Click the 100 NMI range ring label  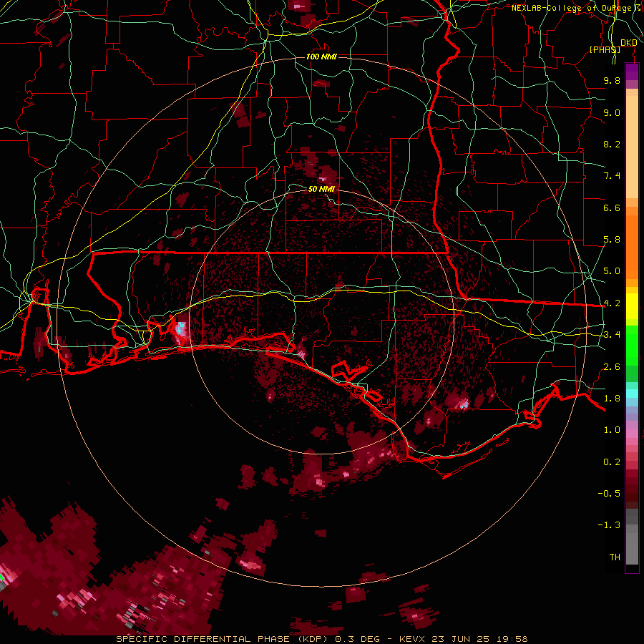pyautogui.click(x=321, y=57)
